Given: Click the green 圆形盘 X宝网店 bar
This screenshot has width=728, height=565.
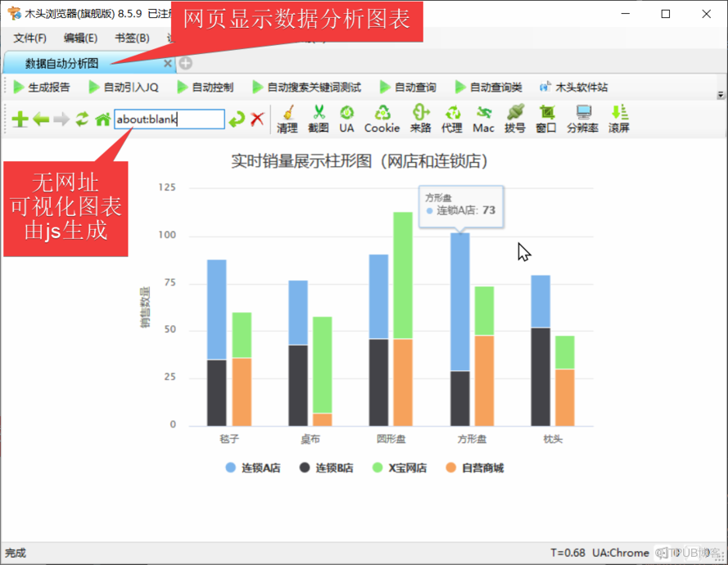Looking at the screenshot, I should click(403, 275).
